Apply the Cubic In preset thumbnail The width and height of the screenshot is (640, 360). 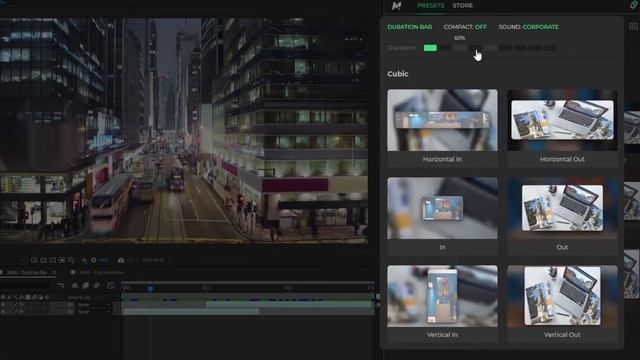[442, 208]
